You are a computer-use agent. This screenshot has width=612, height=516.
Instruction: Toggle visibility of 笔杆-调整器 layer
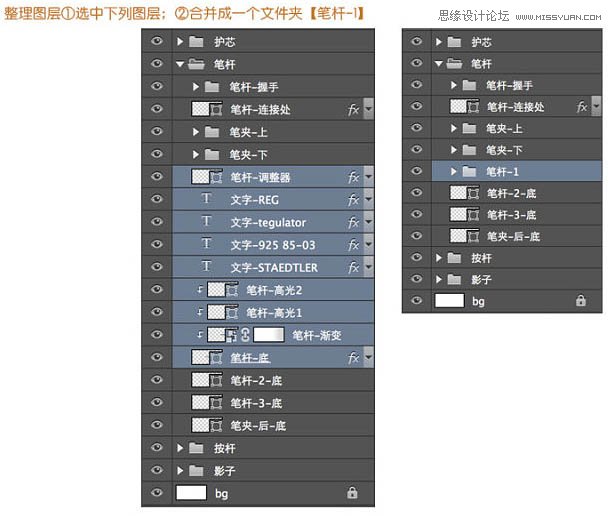[157, 176]
